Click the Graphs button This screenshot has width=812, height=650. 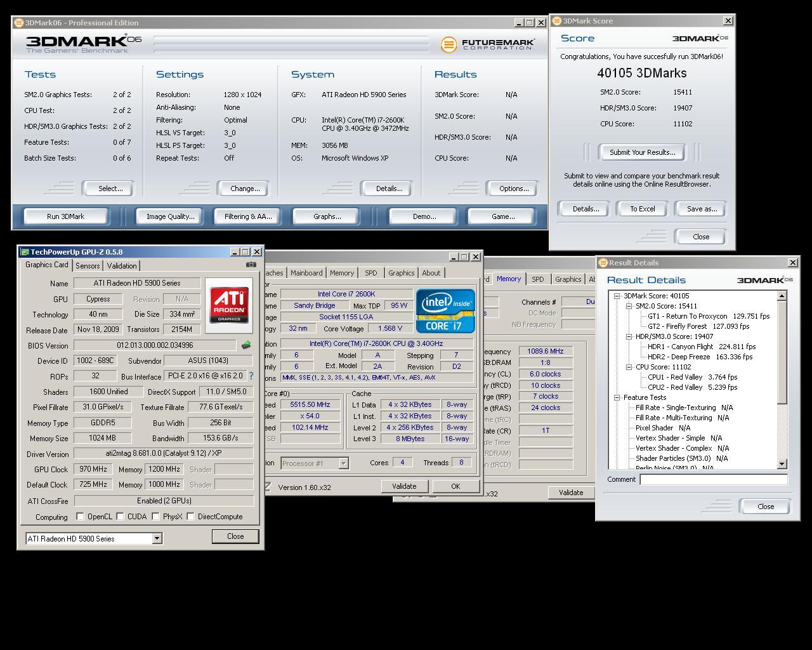point(327,216)
